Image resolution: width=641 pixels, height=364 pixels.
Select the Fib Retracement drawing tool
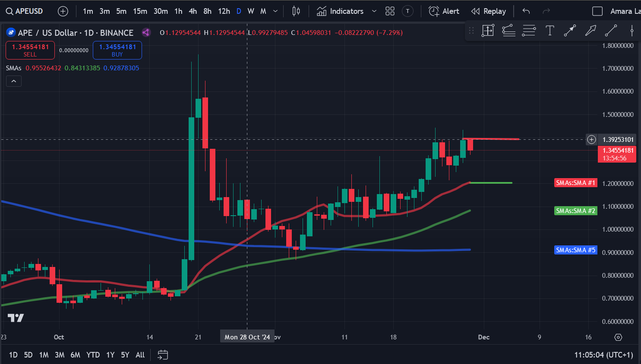[x=508, y=30]
